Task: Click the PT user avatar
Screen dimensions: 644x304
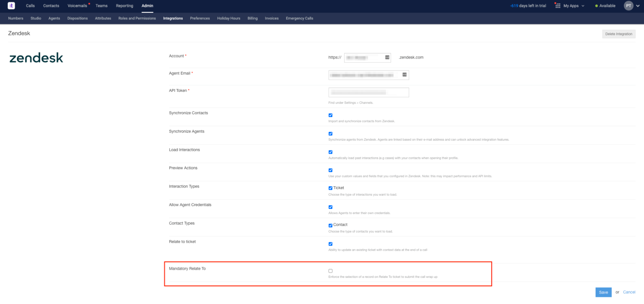Action: coord(629,5)
